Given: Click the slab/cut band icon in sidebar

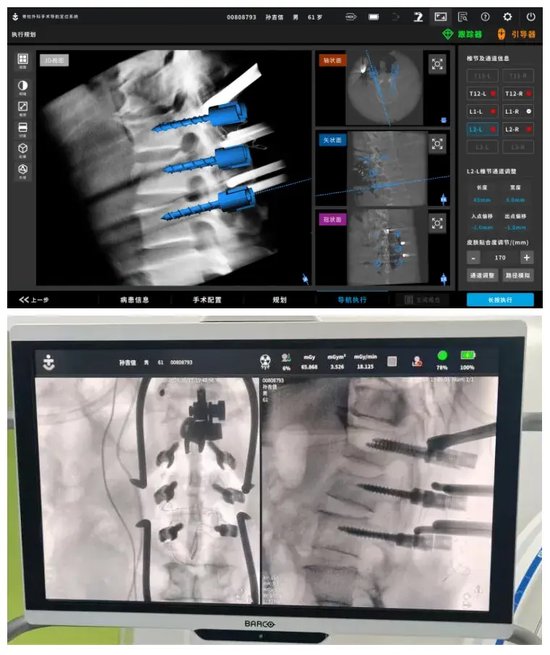Looking at the screenshot, I should (x=23, y=127).
